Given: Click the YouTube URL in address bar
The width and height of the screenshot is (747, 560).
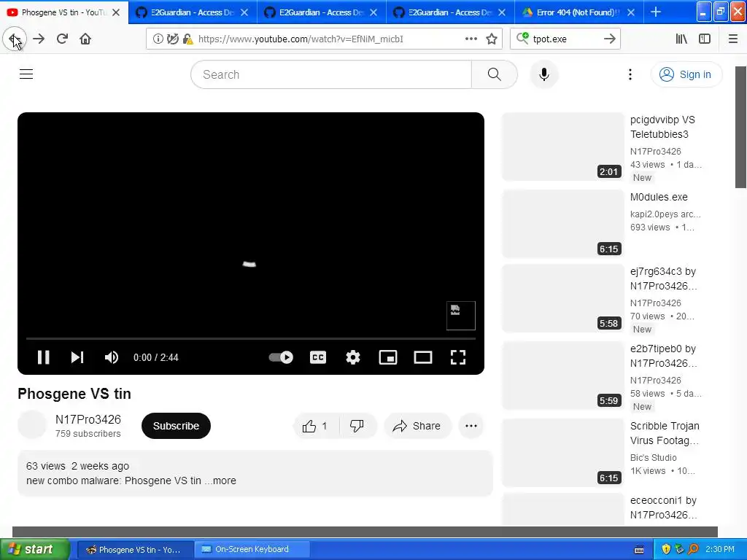Looking at the screenshot, I should [x=301, y=39].
